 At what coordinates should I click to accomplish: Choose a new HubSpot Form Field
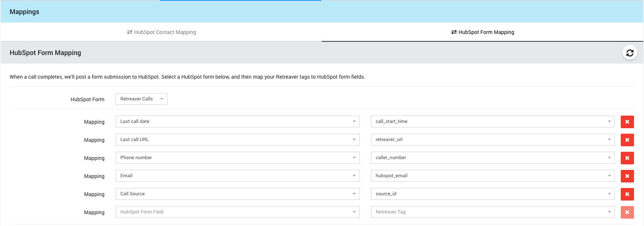point(237,212)
